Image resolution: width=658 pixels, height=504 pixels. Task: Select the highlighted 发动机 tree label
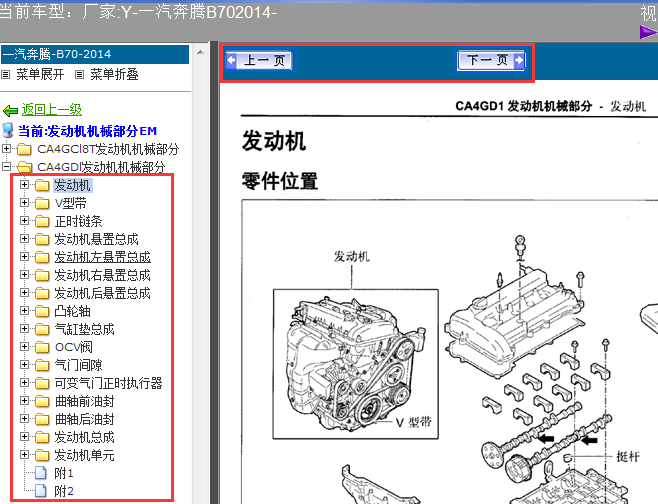pos(73,185)
